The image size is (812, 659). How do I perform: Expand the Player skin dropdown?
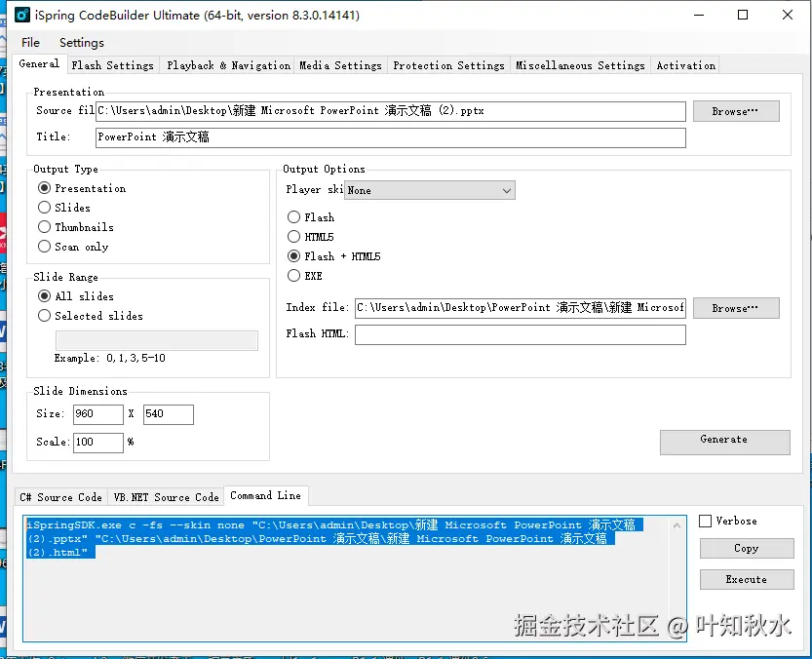click(x=429, y=190)
